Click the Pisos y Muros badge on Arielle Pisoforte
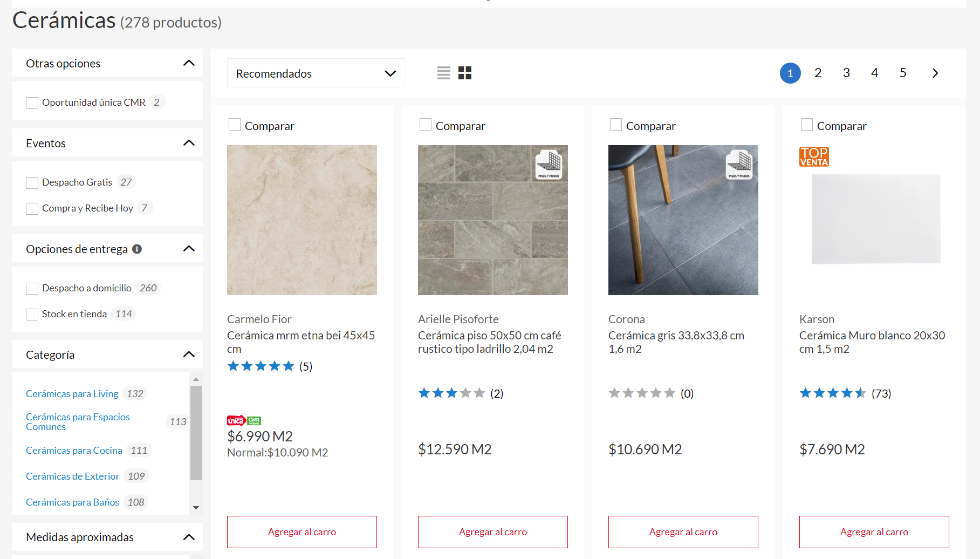 click(x=549, y=164)
